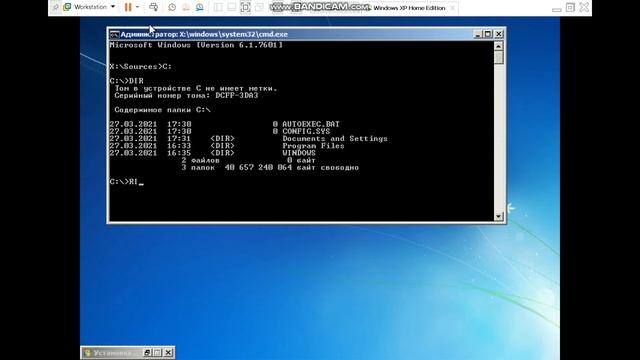This screenshot has width=640, height=360.
Task: Click the CONFIG.SYS entry
Action: pos(306,131)
